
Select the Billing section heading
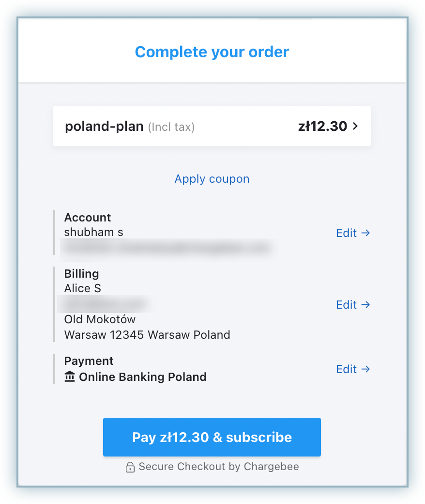tap(81, 274)
